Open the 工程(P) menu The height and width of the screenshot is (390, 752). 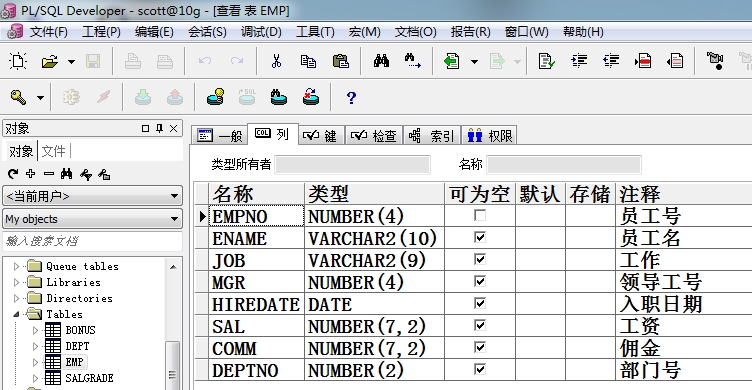point(101,32)
